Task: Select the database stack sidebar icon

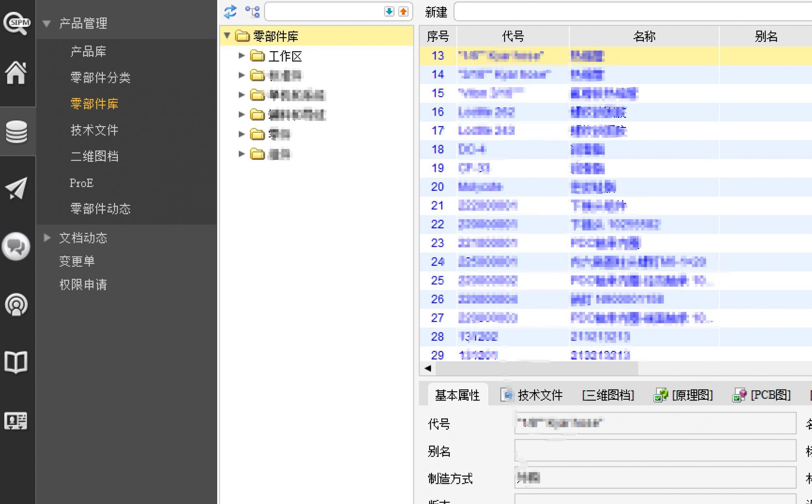Action: (17, 132)
